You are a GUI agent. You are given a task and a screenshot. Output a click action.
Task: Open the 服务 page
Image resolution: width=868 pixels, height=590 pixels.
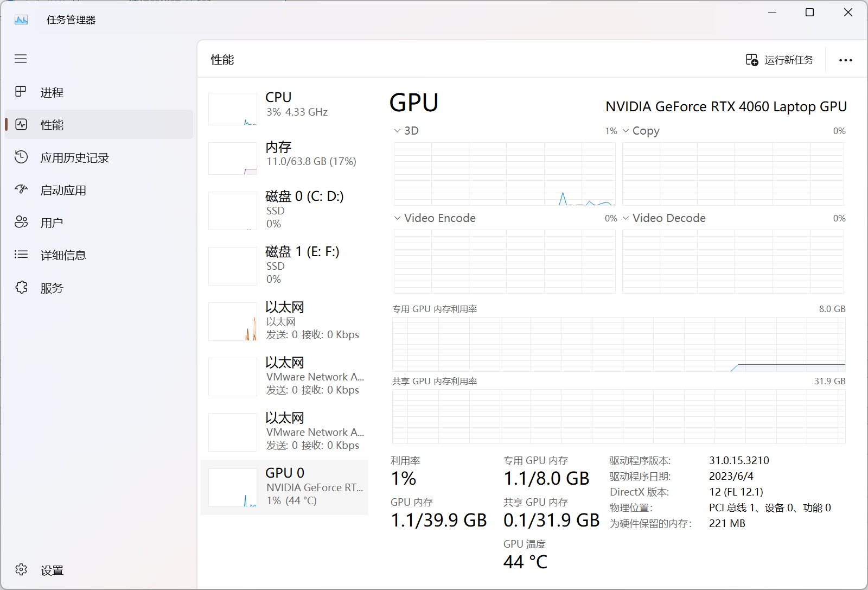pyautogui.click(x=99, y=288)
